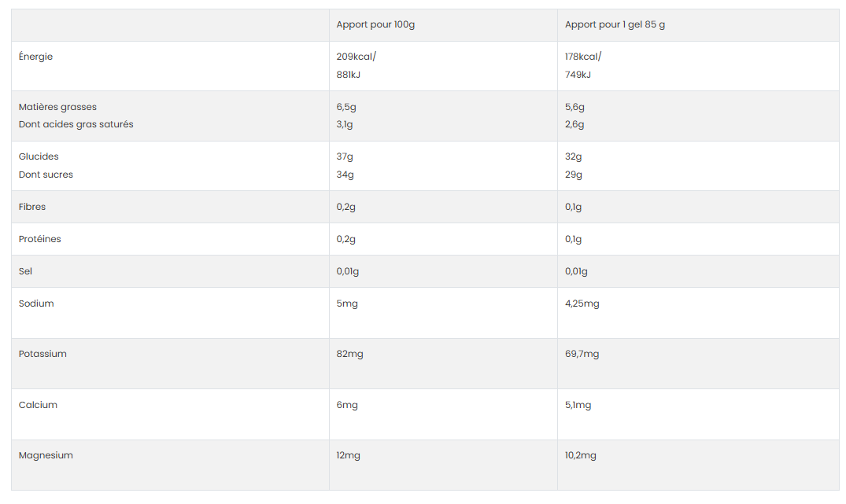Click the "4,25mg" sodium value

582,304
